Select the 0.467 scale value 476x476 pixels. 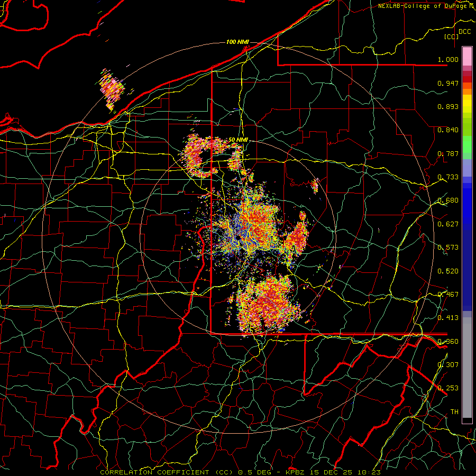coord(448,295)
